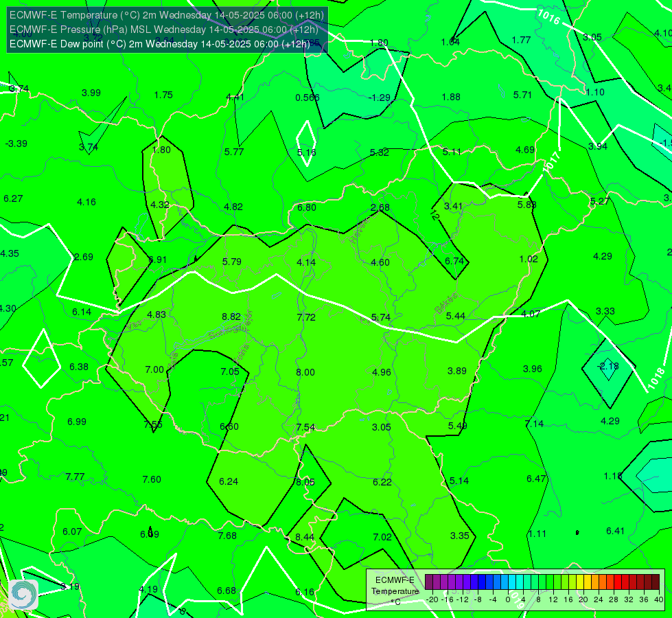Click the dew point value 5.83
The width and height of the screenshot is (672, 618).
526,205
